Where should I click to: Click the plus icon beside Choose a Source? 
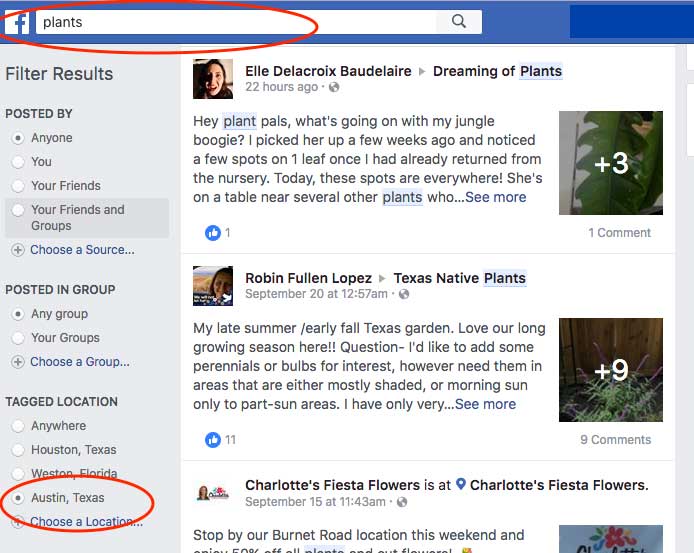(18, 250)
